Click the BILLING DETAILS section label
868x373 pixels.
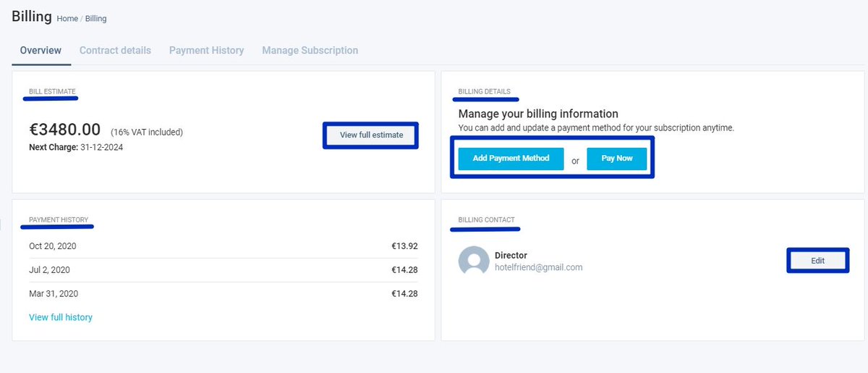point(484,92)
